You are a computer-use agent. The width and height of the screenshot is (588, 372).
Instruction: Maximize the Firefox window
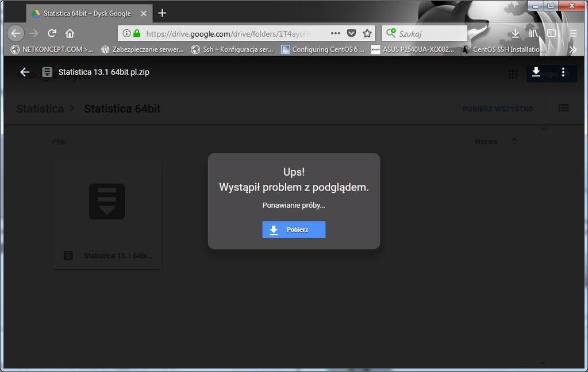(551, 6)
